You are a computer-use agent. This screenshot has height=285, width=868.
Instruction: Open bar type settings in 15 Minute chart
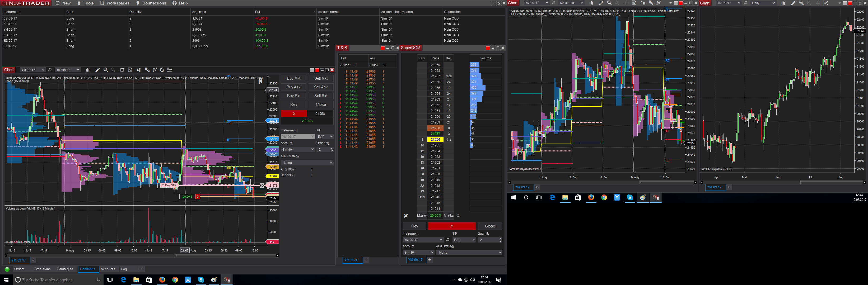point(88,70)
